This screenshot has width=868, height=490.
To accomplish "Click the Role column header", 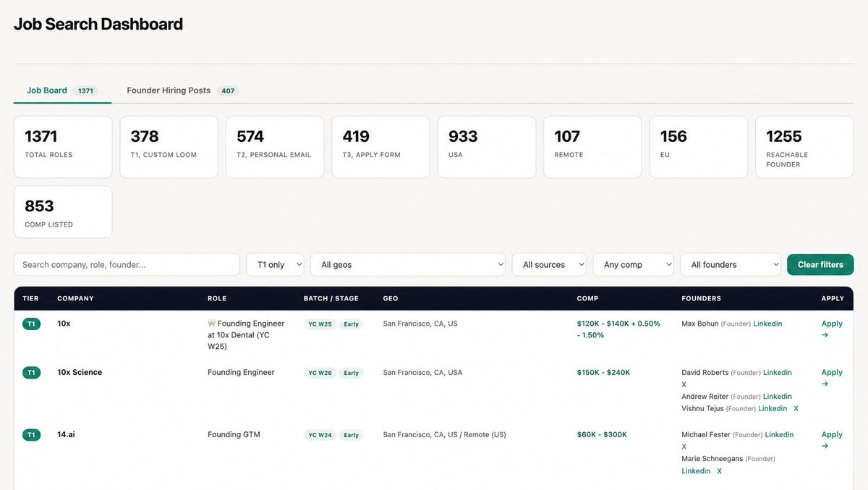I will point(217,298).
